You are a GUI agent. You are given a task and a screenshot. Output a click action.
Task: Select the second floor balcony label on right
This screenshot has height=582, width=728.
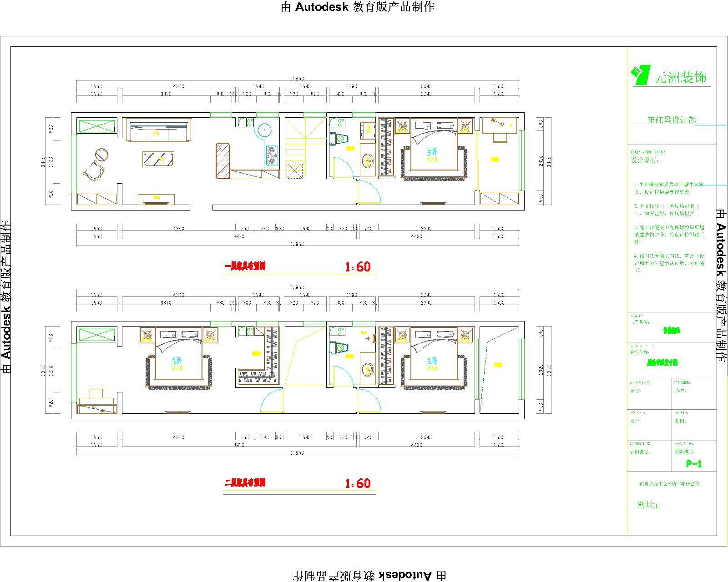pyautogui.click(x=498, y=364)
